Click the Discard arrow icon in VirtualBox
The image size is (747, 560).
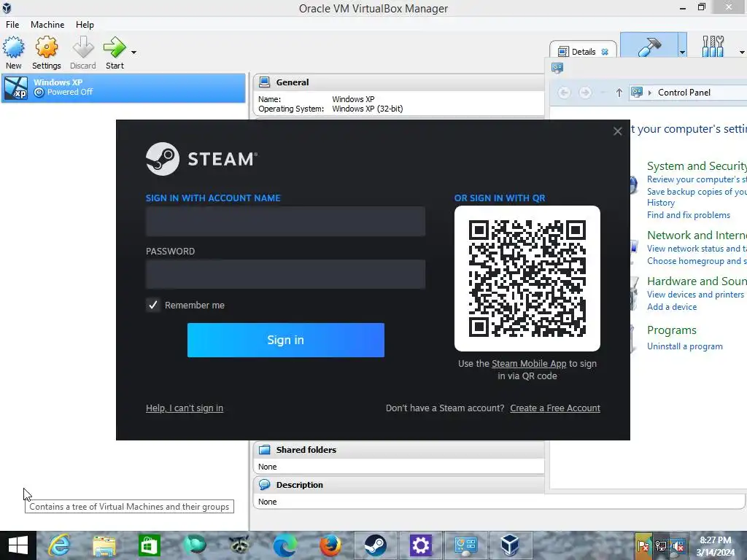tap(83, 48)
